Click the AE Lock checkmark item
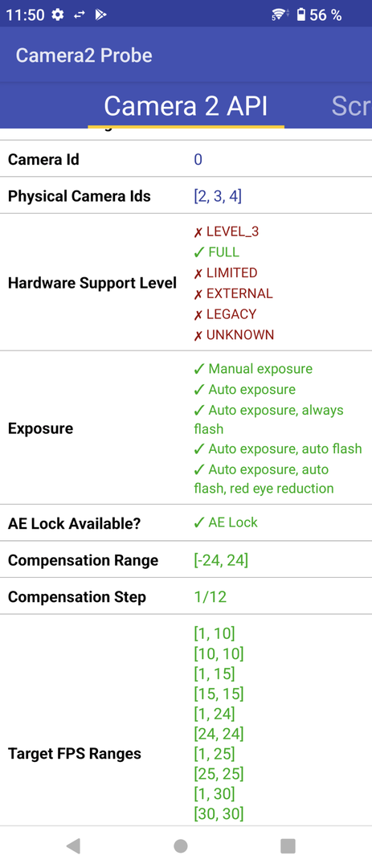Image resolution: width=372 pixels, height=868 pixels. (x=226, y=522)
